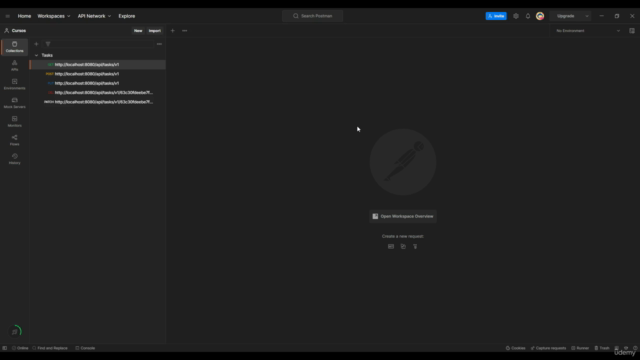This screenshot has width=640, height=360.
Task: Create a new collection with plus icon
Action: (36, 44)
